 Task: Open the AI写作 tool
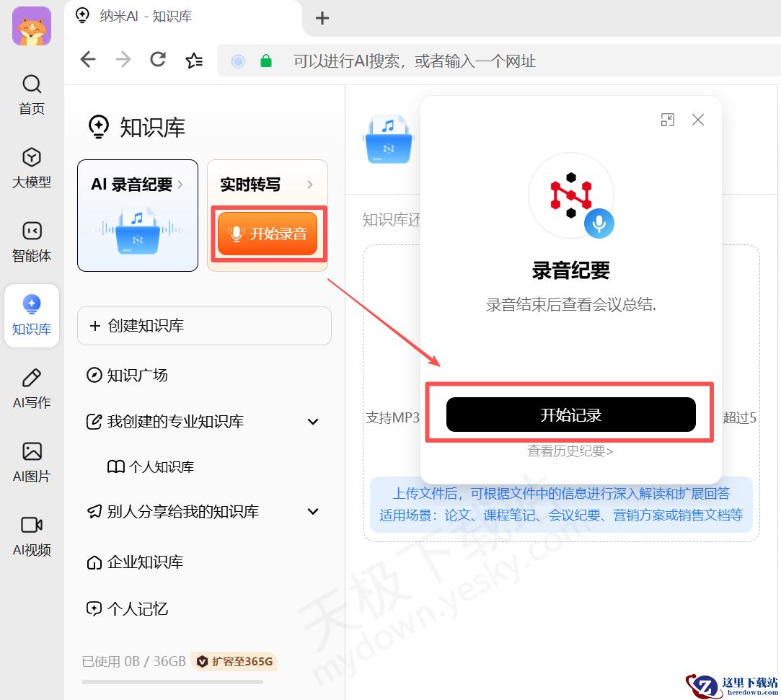(x=31, y=389)
